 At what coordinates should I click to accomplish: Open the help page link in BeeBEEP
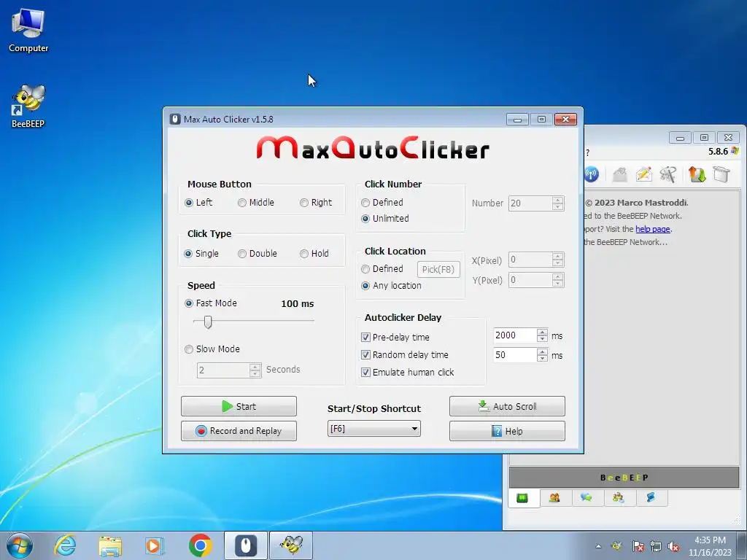coord(653,229)
